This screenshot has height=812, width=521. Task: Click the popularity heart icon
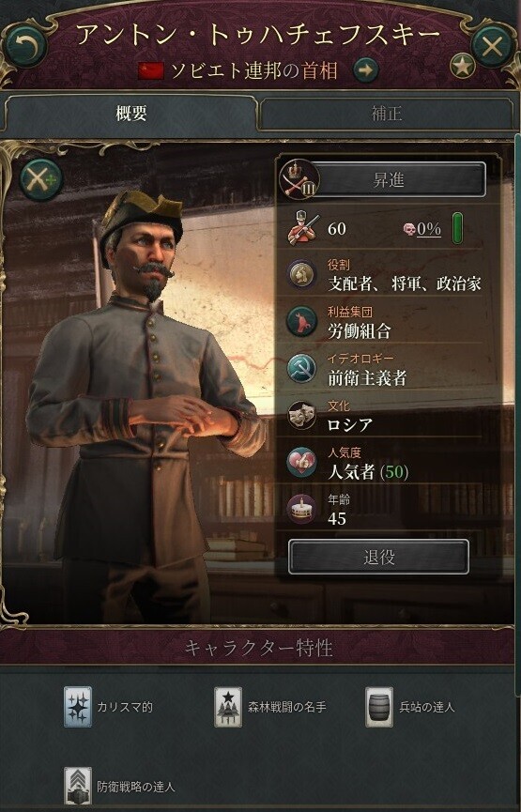click(301, 462)
